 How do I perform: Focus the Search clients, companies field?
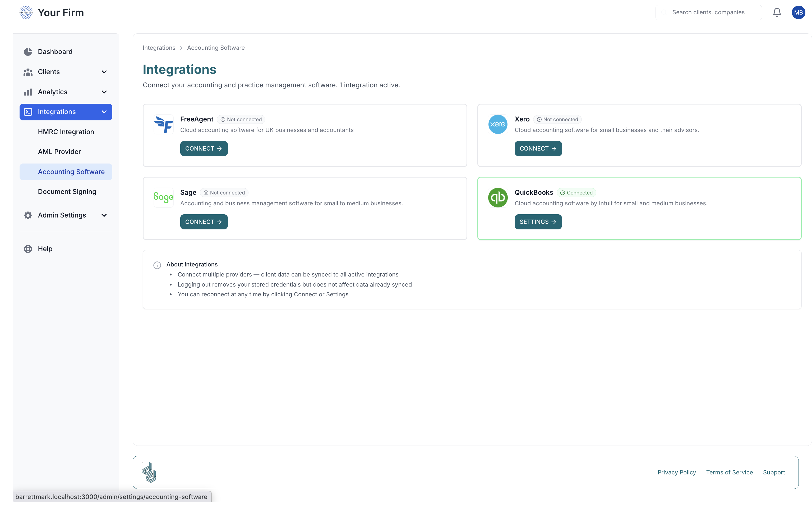(708, 12)
